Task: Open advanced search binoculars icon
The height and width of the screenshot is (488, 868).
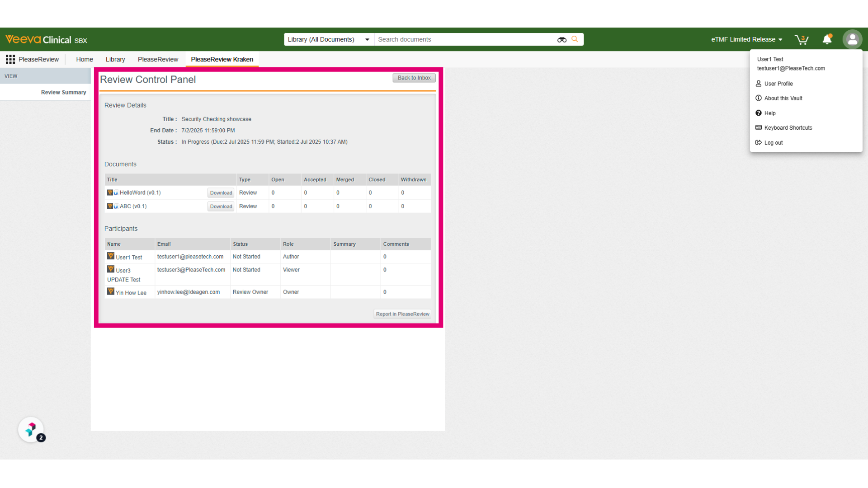Action: click(x=562, y=40)
